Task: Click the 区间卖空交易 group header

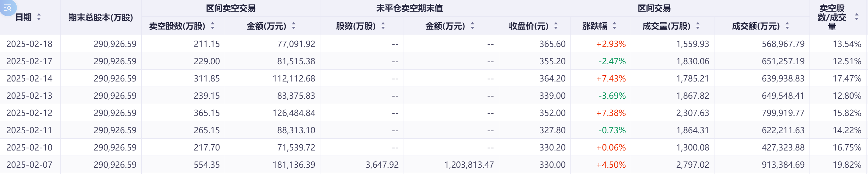Action: [231, 8]
